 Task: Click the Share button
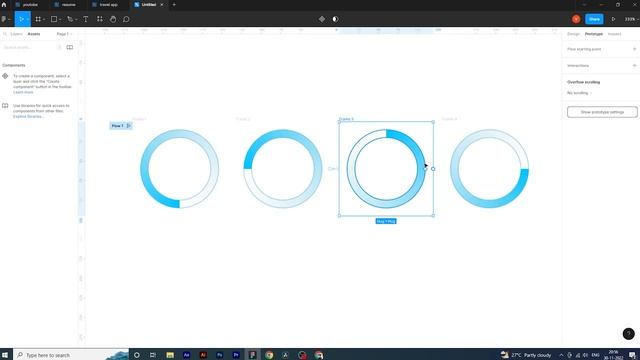click(594, 19)
